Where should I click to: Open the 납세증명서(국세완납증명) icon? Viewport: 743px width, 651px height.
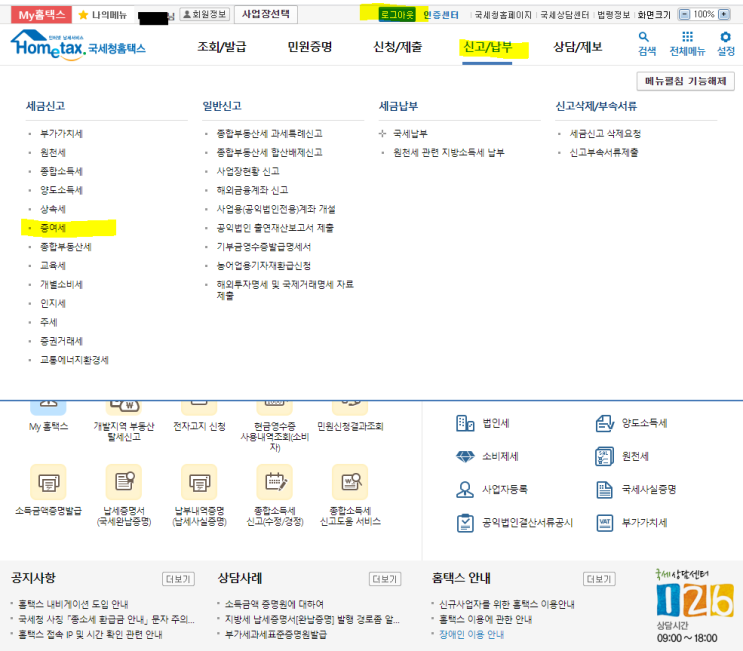pyautogui.click(x=124, y=482)
